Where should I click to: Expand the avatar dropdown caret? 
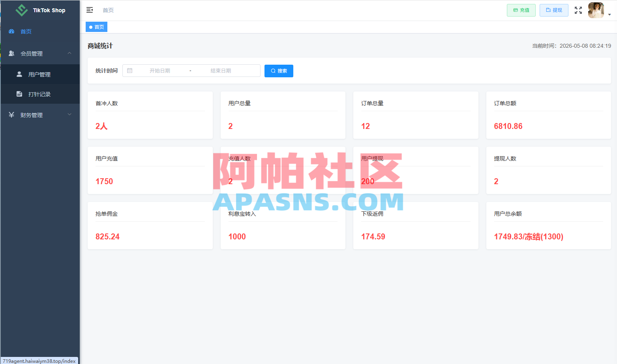609,15
